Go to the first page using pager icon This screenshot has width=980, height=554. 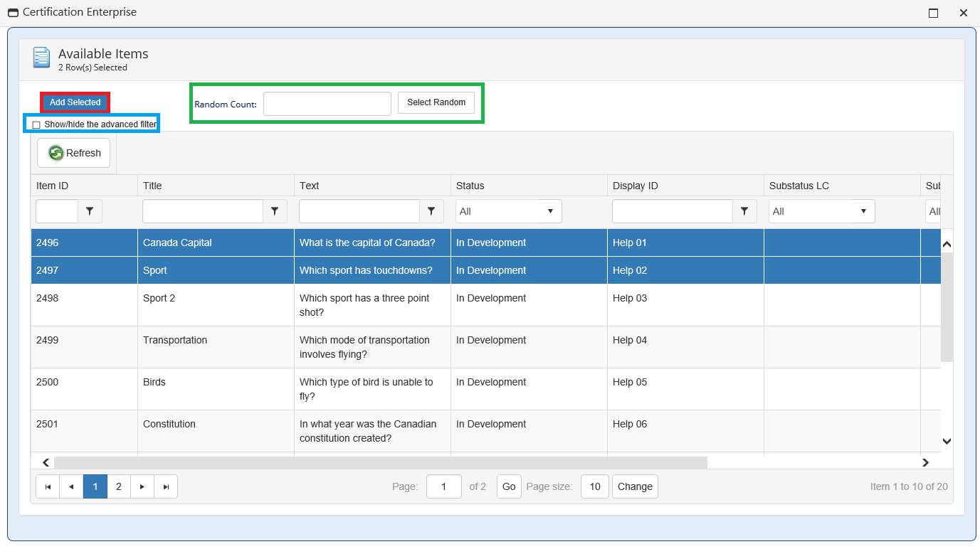pyautogui.click(x=48, y=486)
